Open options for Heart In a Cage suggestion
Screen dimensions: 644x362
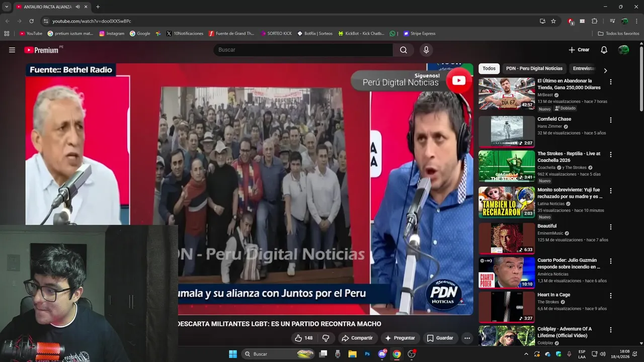(611, 296)
